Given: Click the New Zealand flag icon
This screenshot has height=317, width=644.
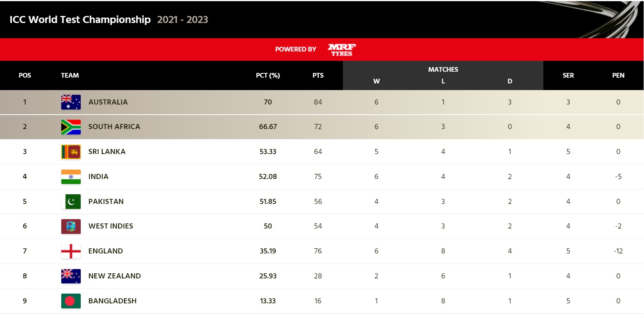Looking at the screenshot, I should pyautogui.click(x=71, y=276).
